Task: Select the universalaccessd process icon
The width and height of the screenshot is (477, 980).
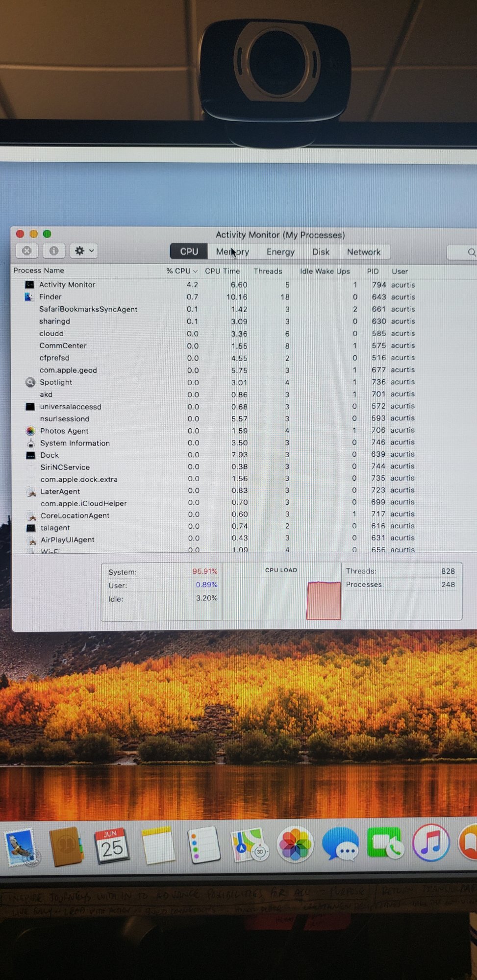Action: click(x=30, y=407)
